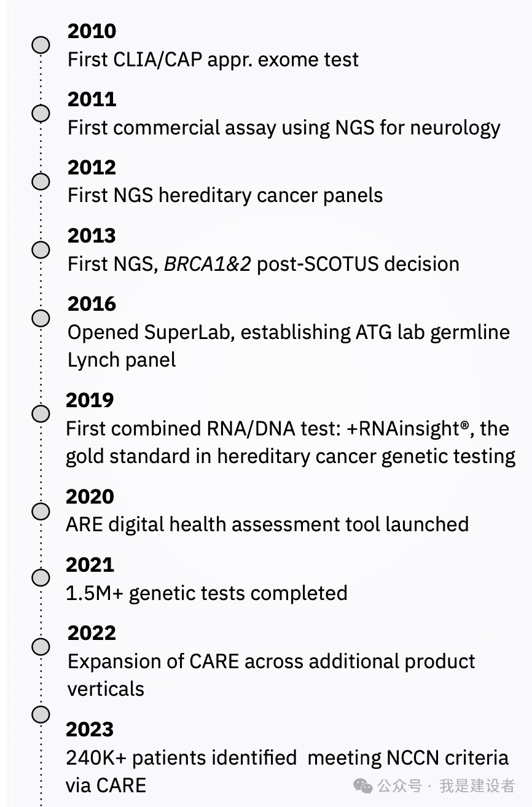Click the 2012 timeline marker circle

(41, 182)
